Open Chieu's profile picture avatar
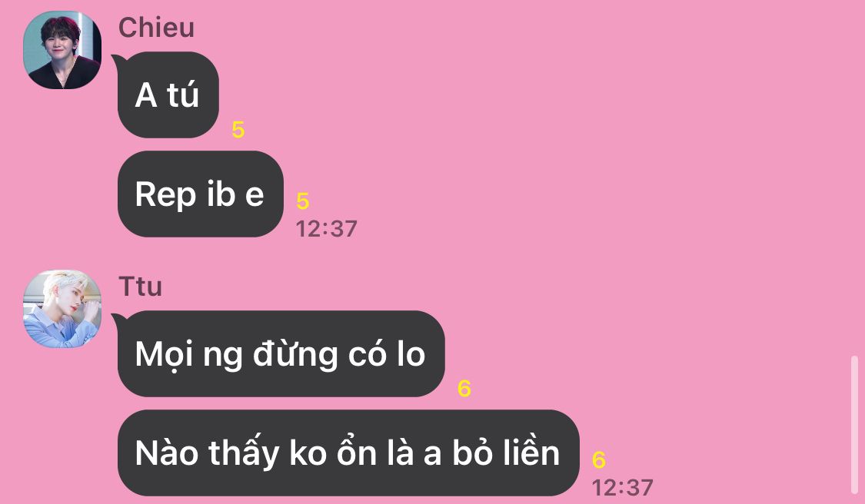This screenshot has width=865, height=504. click(x=62, y=50)
